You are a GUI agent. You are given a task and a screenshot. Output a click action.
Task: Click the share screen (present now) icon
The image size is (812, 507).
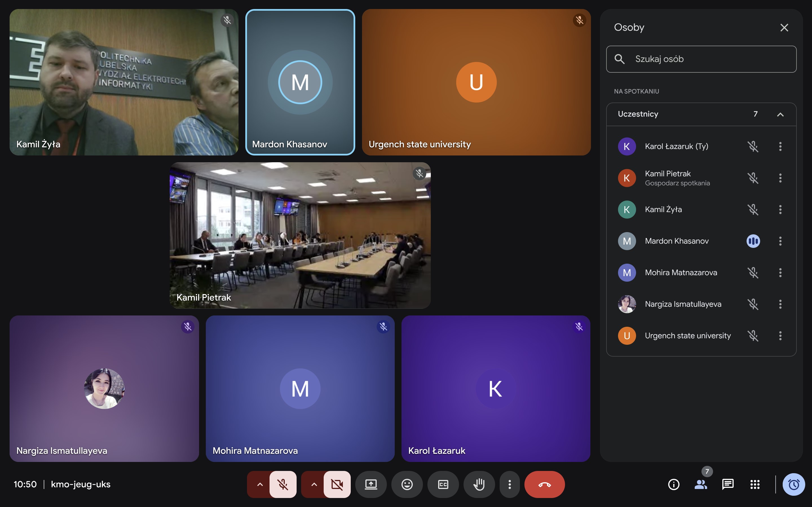click(x=371, y=484)
